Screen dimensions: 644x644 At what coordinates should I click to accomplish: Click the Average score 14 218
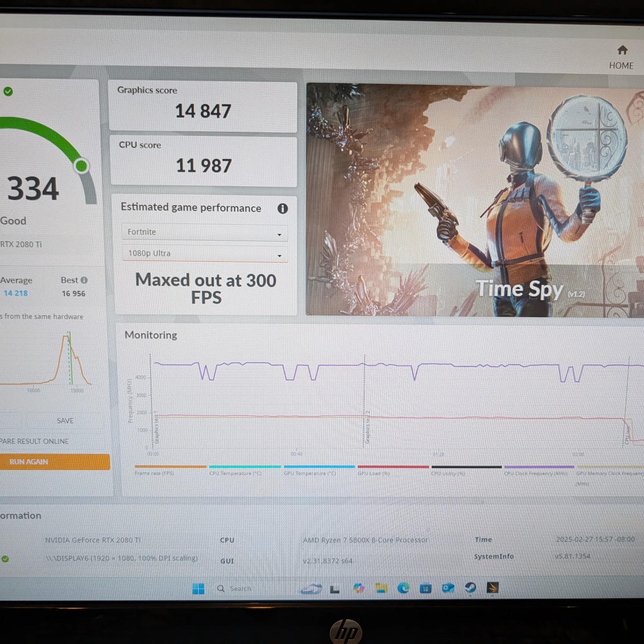click(16, 293)
